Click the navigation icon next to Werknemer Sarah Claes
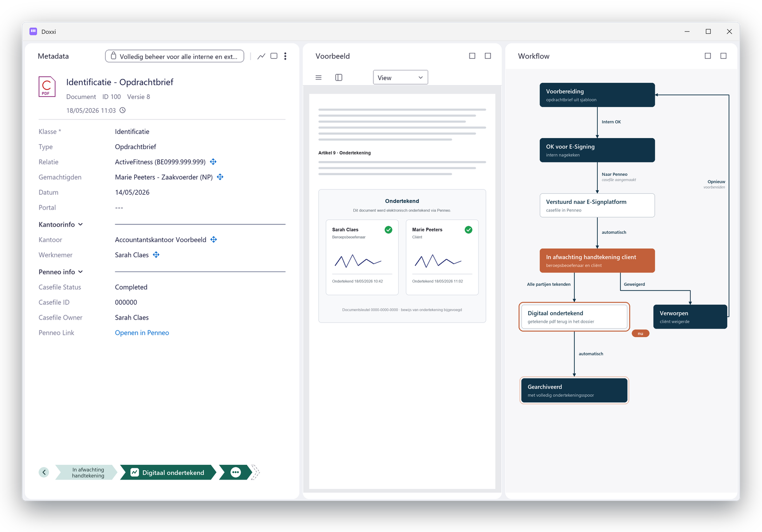762x532 pixels. pos(156,255)
